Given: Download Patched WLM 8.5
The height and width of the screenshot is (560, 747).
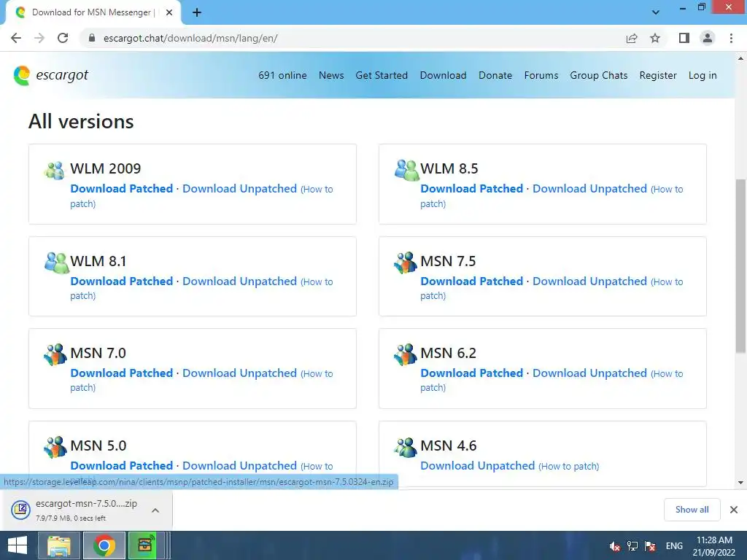Looking at the screenshot, I should 472,189.
